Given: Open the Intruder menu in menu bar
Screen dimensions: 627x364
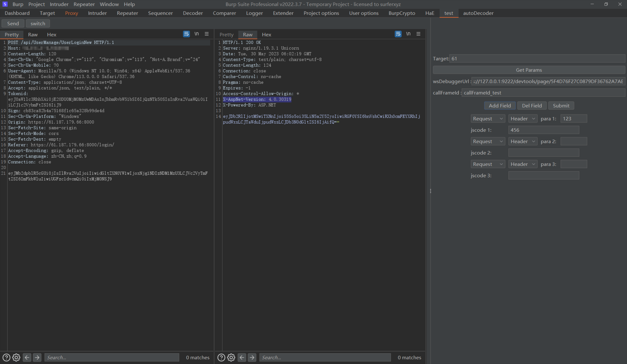Looking at the screenshot, I should (x=59, y=4).
